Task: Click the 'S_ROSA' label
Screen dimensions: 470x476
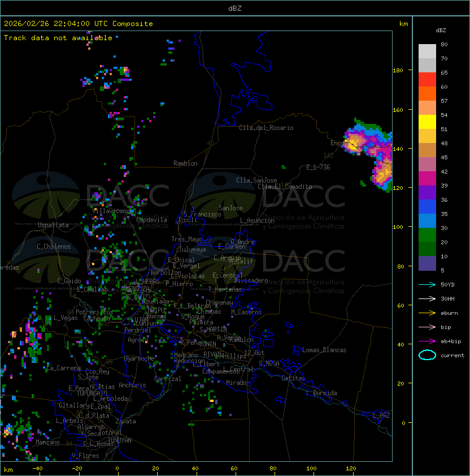Action: [x=269, y=364]
